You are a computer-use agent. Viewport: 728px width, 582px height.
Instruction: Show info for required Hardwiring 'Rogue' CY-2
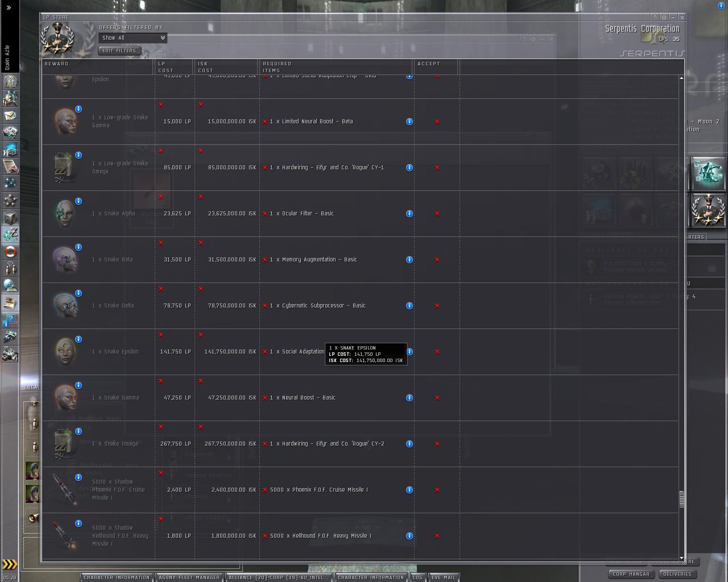click(x=409, y=444)
